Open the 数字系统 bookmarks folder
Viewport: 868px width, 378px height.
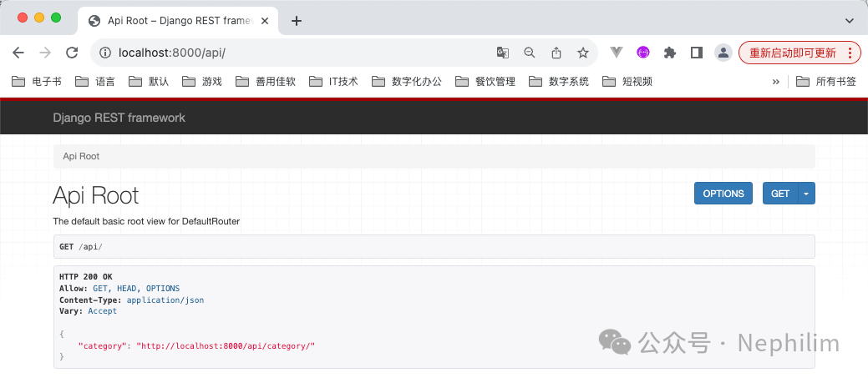[559, 82]
